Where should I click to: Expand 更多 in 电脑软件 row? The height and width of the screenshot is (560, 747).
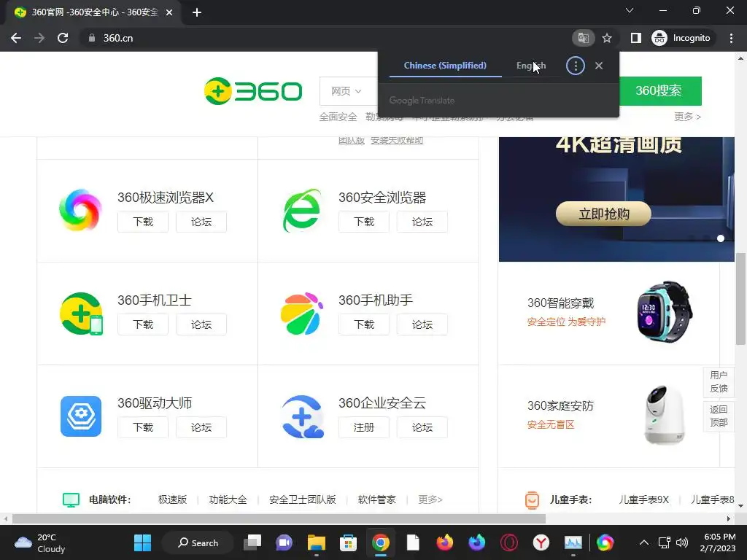coord(430,499)
